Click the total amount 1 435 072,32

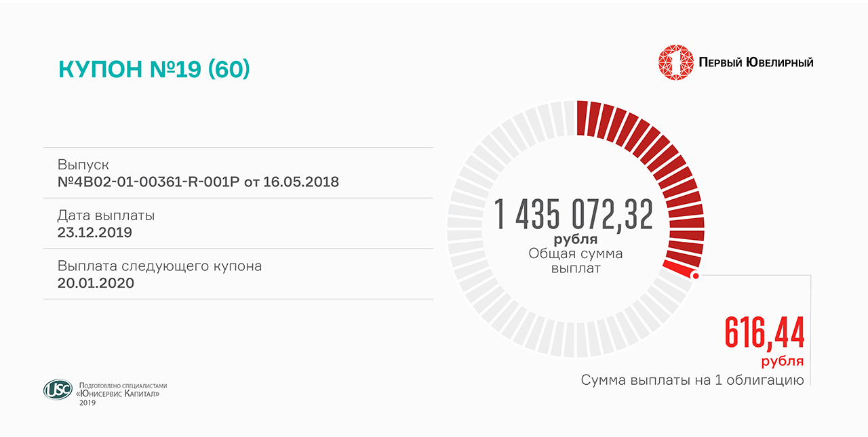click(574, 214)
